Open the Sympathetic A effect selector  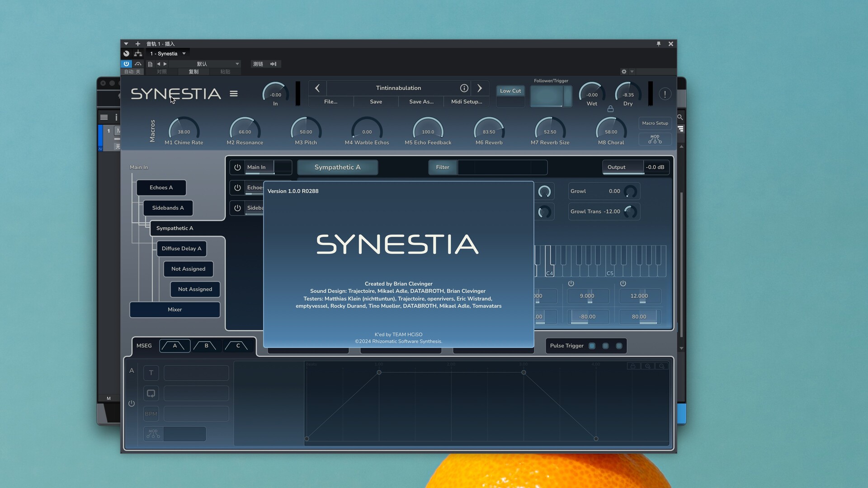[x=337, y=167]
